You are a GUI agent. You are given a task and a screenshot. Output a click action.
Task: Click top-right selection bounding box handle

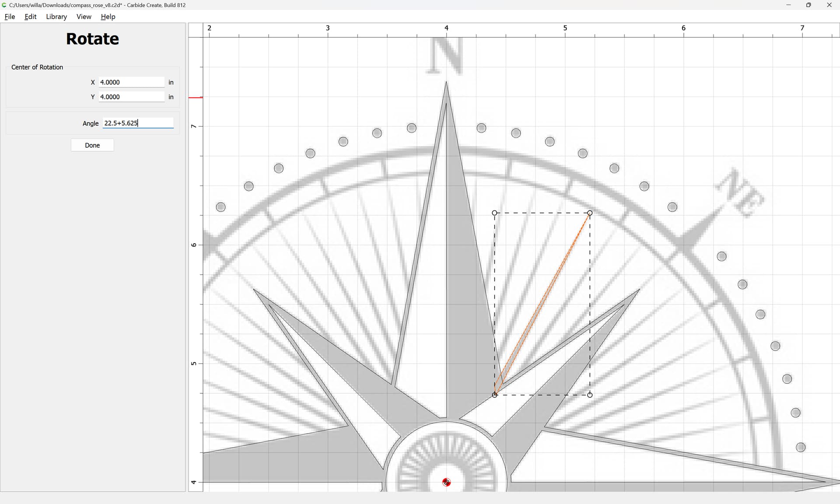[590, 213]
